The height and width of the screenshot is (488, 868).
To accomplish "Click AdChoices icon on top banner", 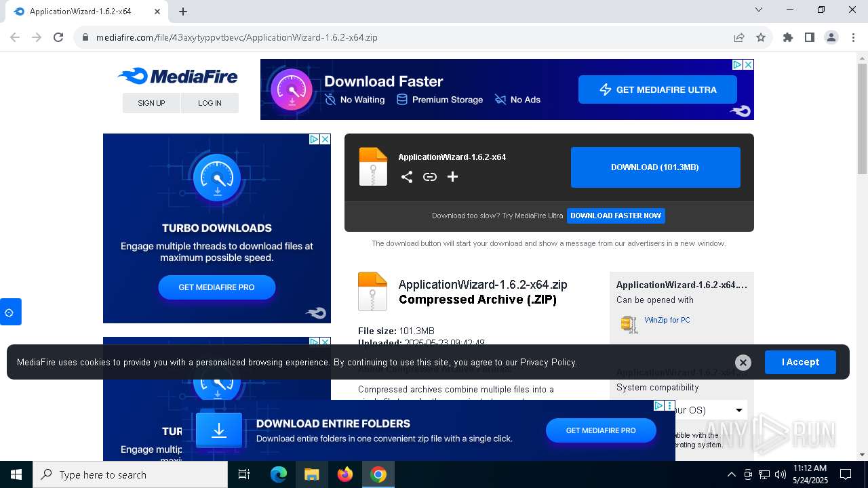I will click(737, 65).
